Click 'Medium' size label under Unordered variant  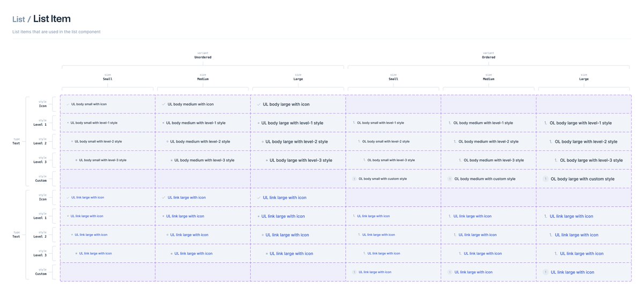203,79
